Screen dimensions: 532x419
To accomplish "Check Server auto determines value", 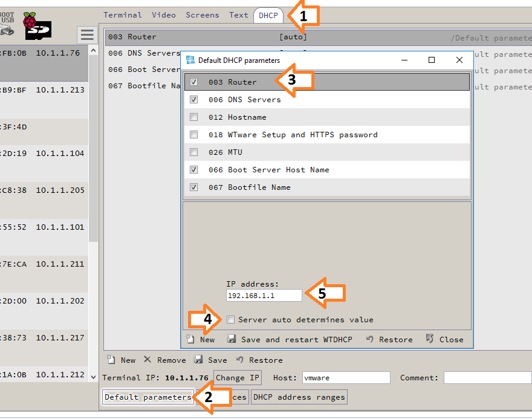I will [x=230, y=319].
